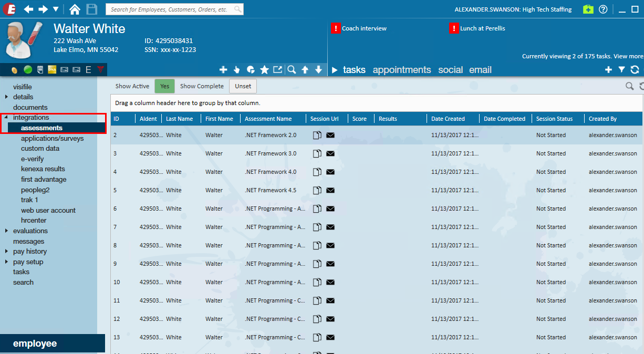
Task: Select applications/surveys under integrations
Action: pos(52,138)
